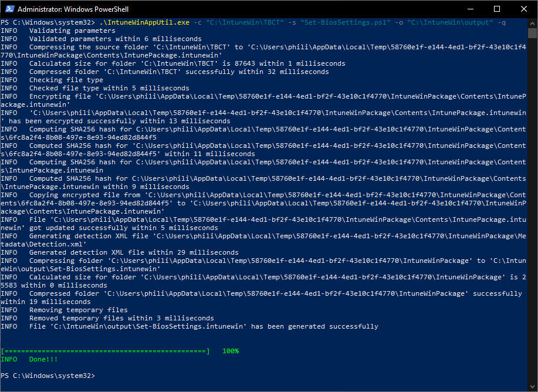Click 'Compressed folder' within 32 milliseconds line
This screenshot has width=538, height=392.
point(165,72)
